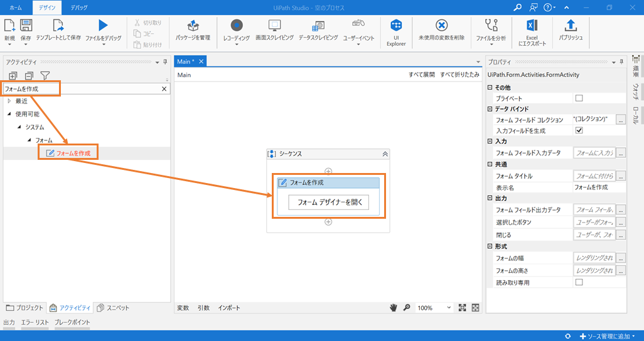644x341 pixels.
Task: Collapse the シーケンス activity with chevron
Action: click(x=385, y=154)
